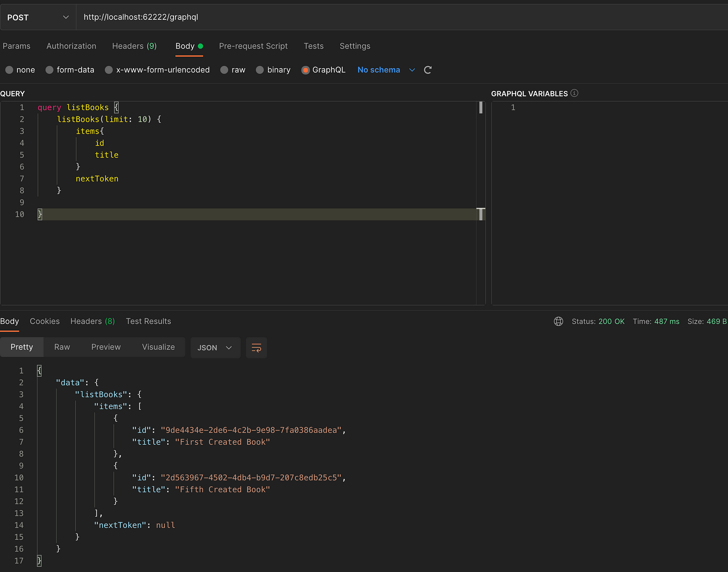This screenshot has height=572, width=728.
Task: Switch to response Body tab
Action: (x=10, y=321)
